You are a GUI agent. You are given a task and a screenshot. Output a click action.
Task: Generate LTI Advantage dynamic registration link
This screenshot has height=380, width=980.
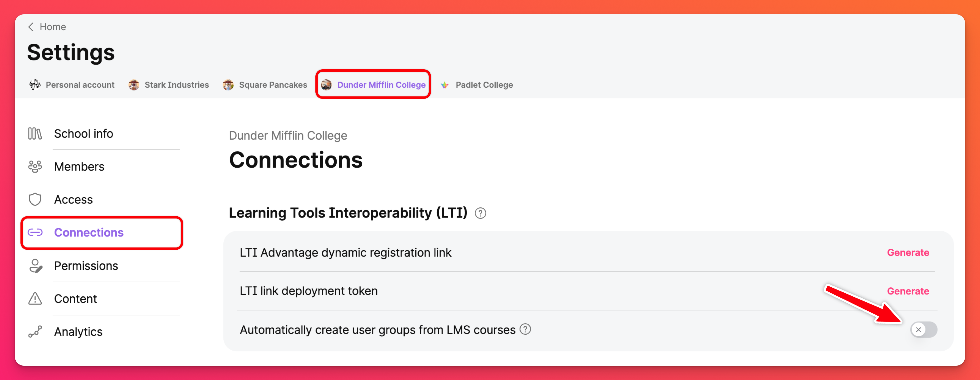click(x=908, y=253)
